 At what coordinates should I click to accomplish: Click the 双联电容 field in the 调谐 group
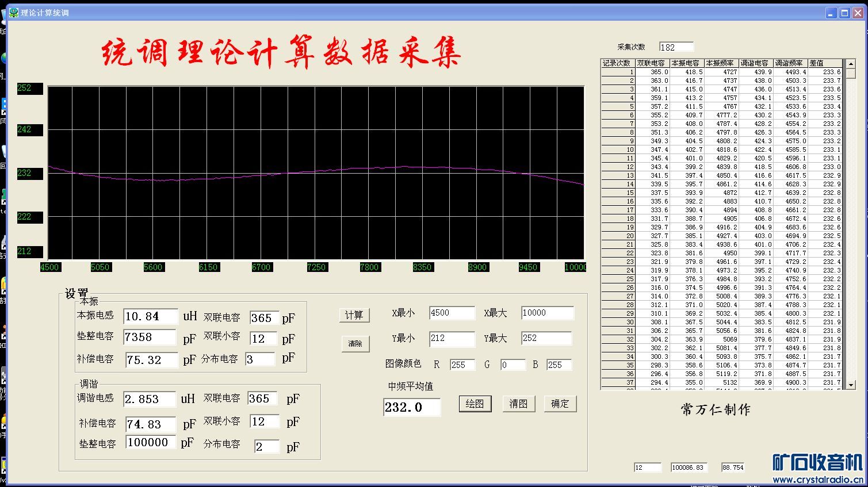coord(262,398)
